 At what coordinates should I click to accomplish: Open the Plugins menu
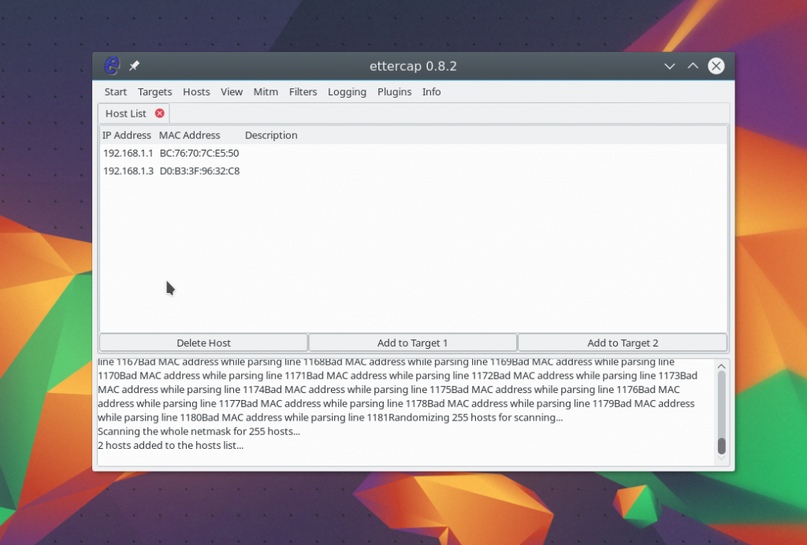tap(394, 92)
